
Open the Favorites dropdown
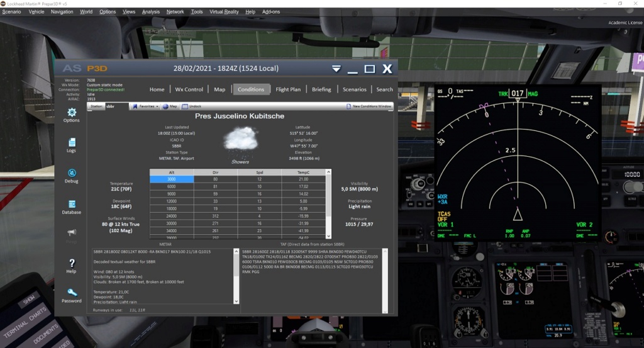click(145, 106)
